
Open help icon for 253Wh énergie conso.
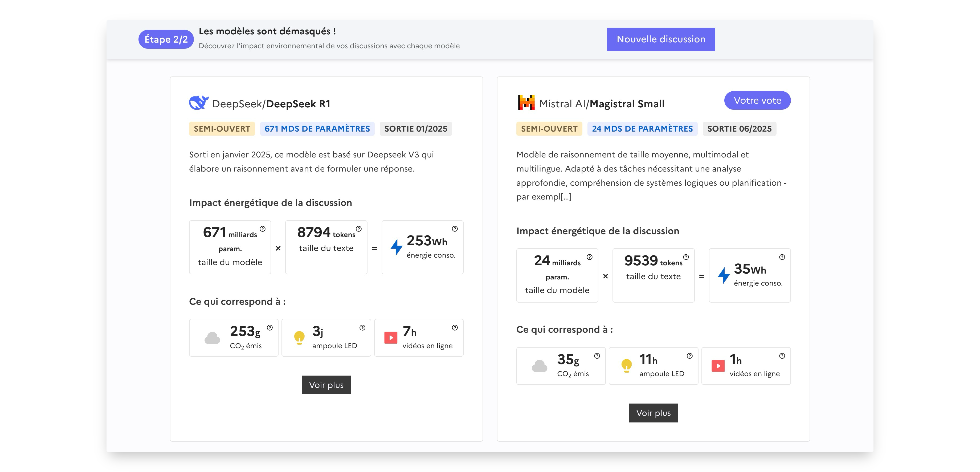click(455, 229)
